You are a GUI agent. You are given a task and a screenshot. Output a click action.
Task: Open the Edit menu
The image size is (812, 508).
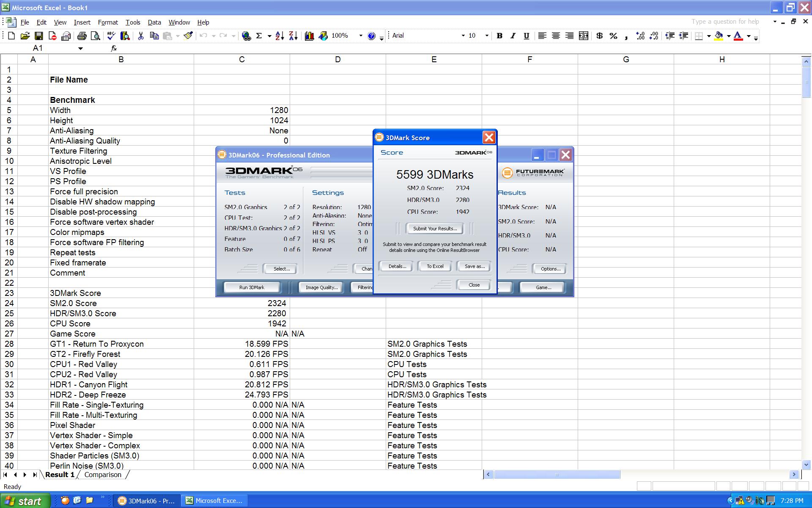41,22
